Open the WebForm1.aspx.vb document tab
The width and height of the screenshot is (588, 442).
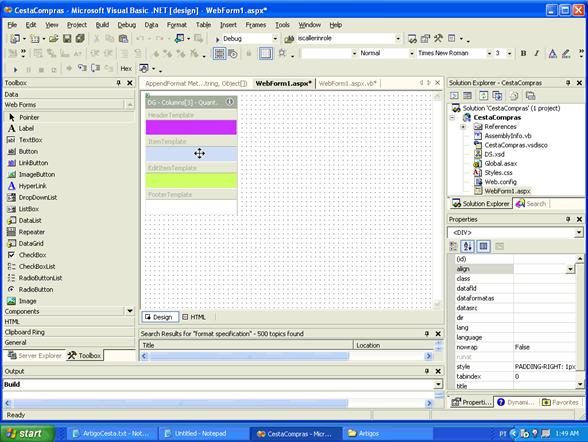[347, 83]
